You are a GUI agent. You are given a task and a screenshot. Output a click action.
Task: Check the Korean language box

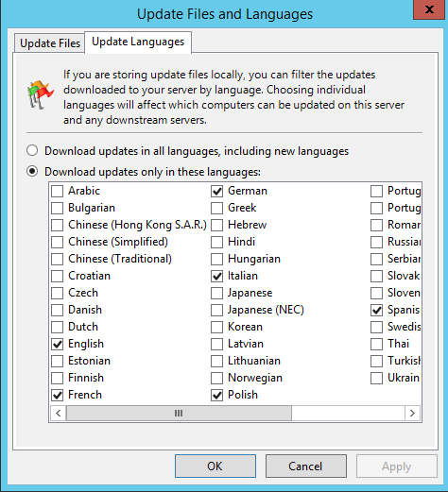point(217,327)
